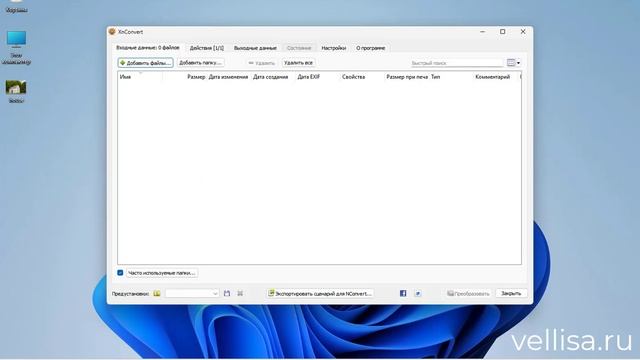Click the Twitter share icon
640x360 pixels.
coord(418,293)
